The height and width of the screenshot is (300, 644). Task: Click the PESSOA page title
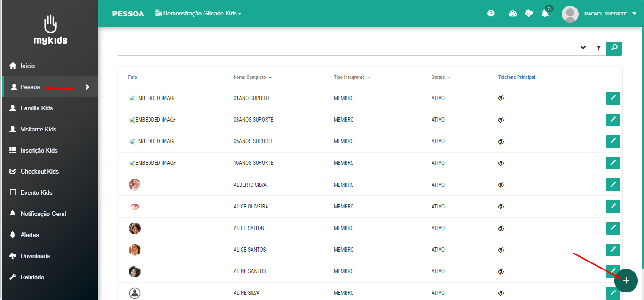tap(128, 14)
